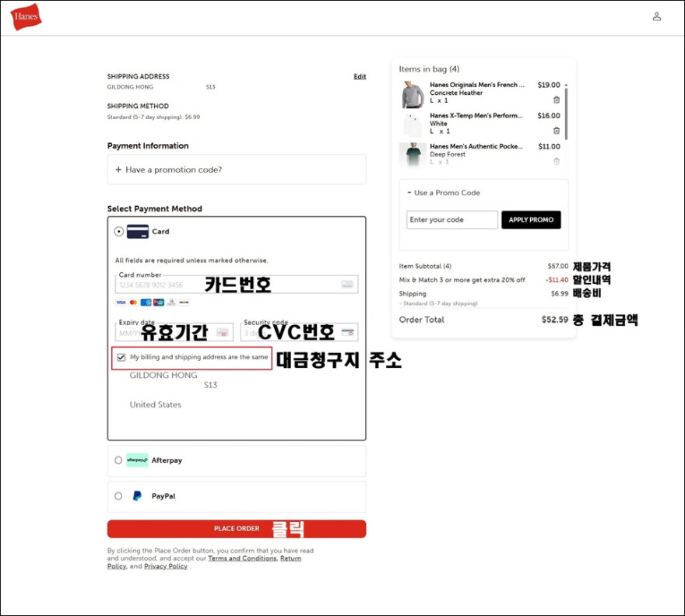Image resolution: width=685 pixels, height=616 pixels.
Task: Click the American Express brand icon
Action: pyautogui.click(x=146, y=302)
